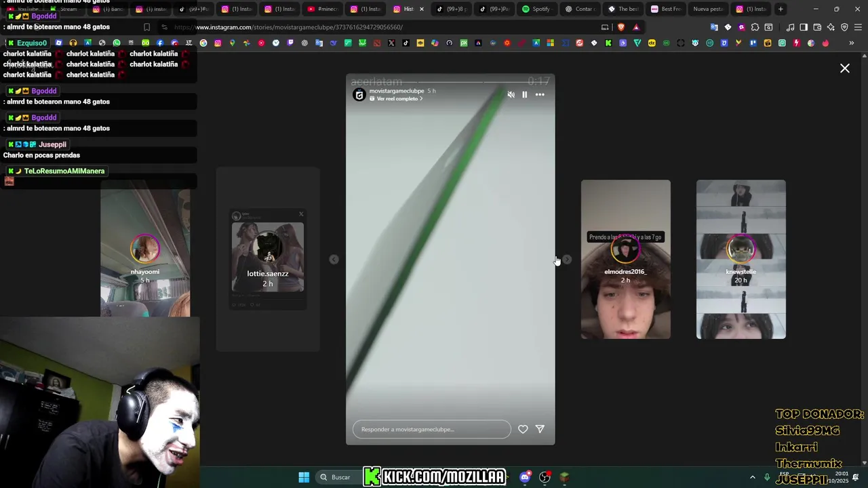Open Minecraft from the taskbar
Image resolution: width=868 pixels, height=488 pixels.
click(x=564, y=477)
